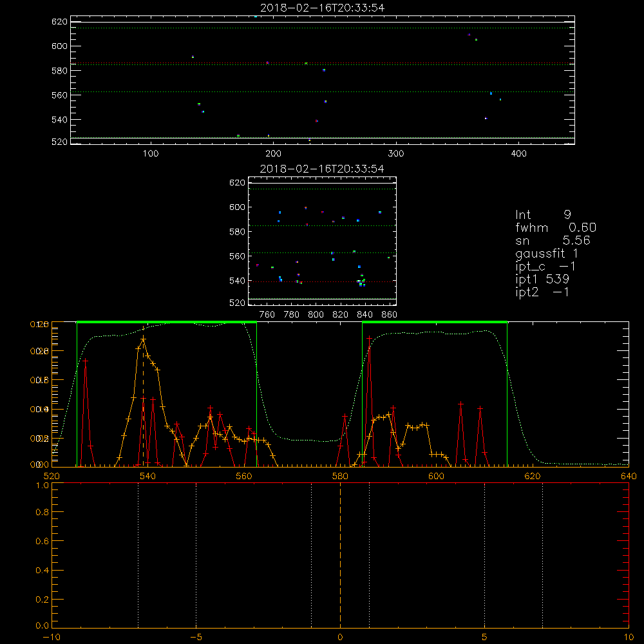Click x-axis label 300 on top plot

point(396,154)
